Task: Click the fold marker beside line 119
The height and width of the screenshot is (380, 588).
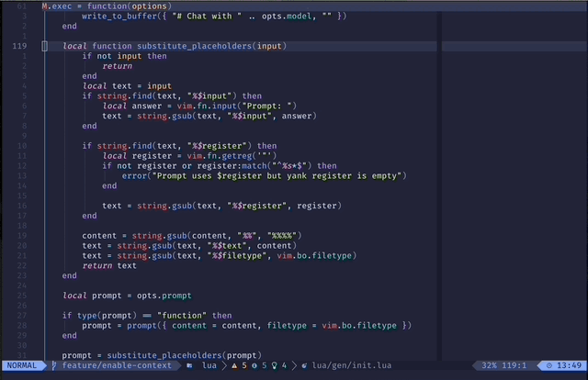Action: click(x=45, y=46)
